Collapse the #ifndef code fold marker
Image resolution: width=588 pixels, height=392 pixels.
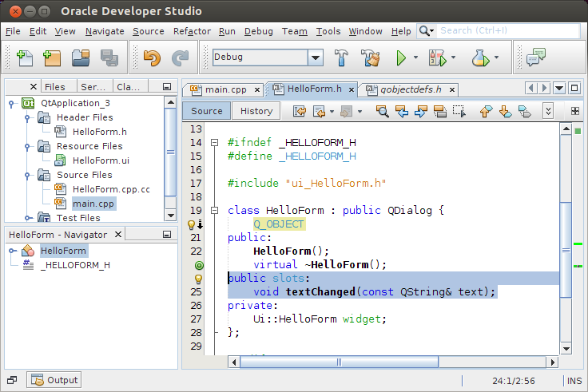pyautogui.click(x=214, y=143)
